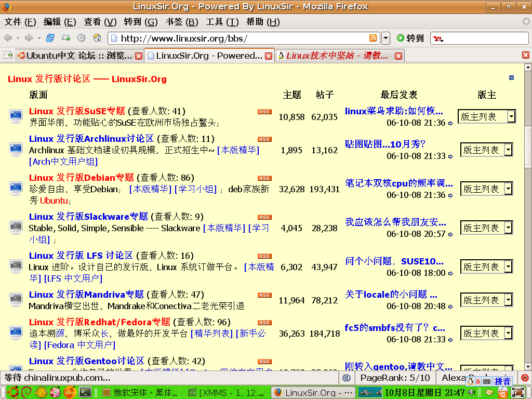Image resolution: width=532 pixels, height=399 pixels.
Task: Close the Linux技术中坚站 tab
Action: click(398, 56)
